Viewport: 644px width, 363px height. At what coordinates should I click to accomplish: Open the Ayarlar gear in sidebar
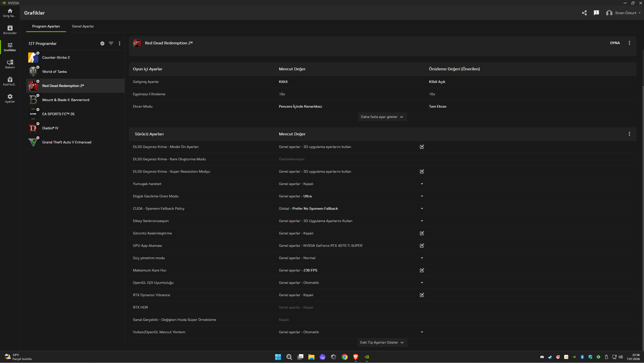click(x=10, y=98)
